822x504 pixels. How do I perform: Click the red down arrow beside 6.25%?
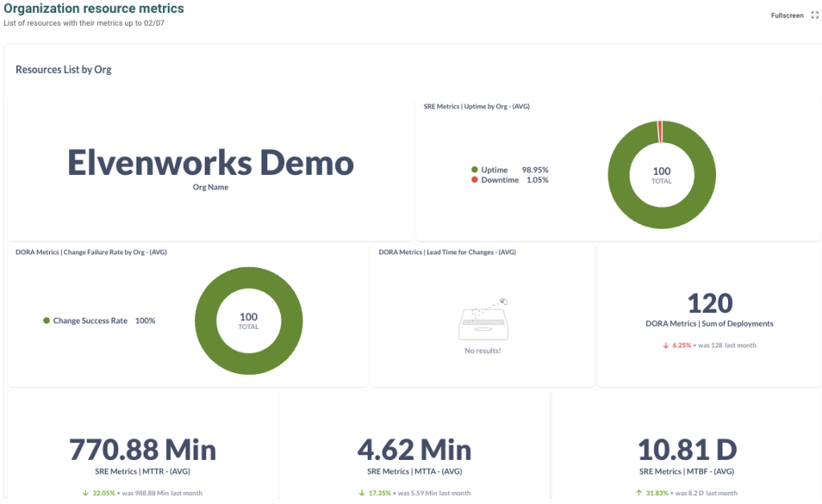point(665,345)
